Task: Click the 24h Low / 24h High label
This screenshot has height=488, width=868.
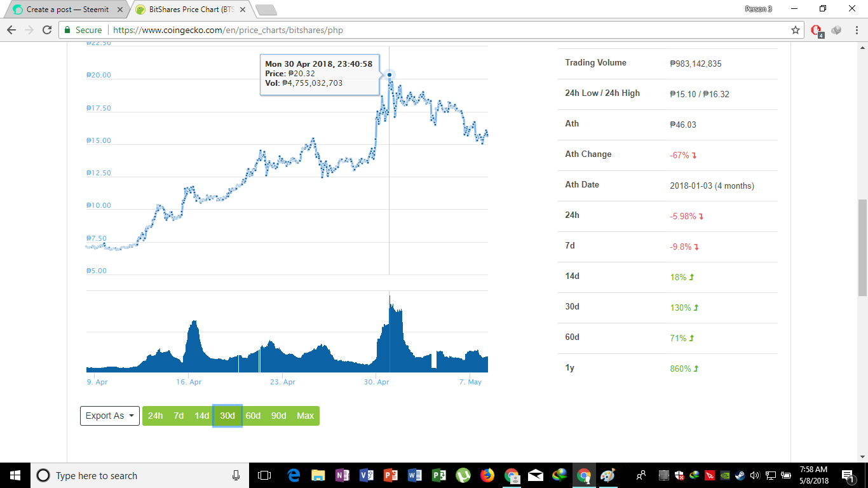Action: [602, 93]
